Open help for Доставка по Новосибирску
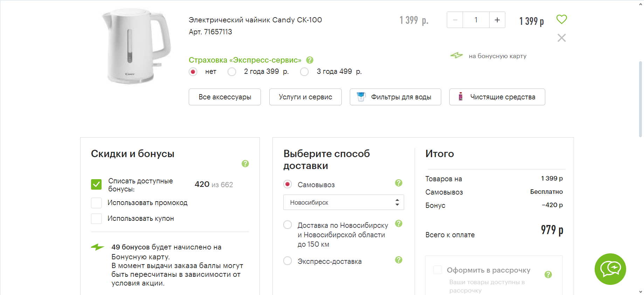 (399, 223)
